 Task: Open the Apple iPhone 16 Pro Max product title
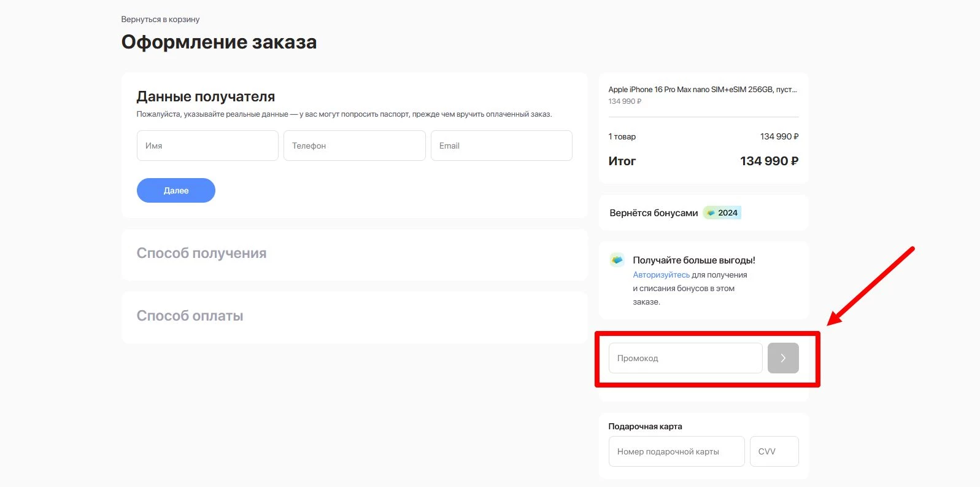pyautogui.click(x=702, y=90)
